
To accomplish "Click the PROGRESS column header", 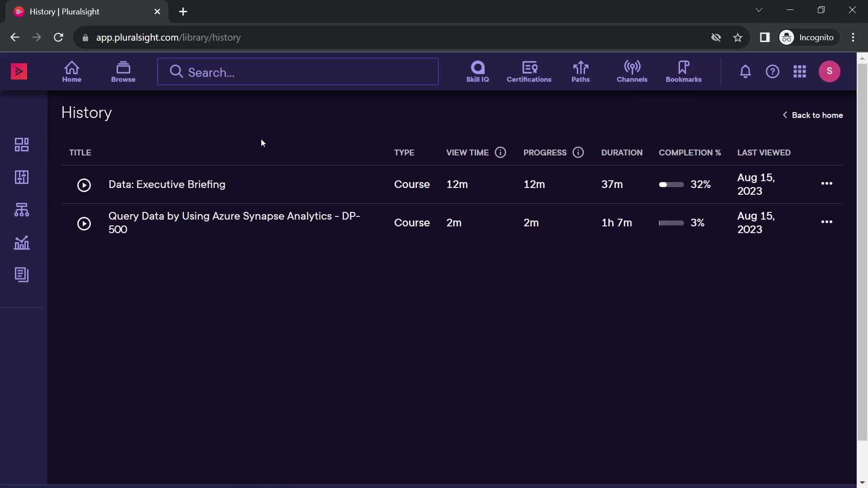I will pos(545,153).
